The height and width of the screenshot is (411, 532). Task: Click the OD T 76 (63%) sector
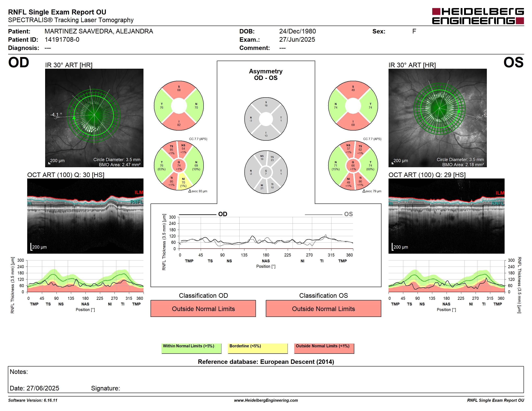click(161, 166)
